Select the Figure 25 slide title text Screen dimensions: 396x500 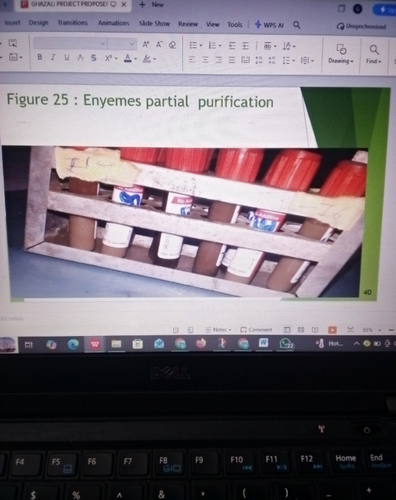(140, 100)
